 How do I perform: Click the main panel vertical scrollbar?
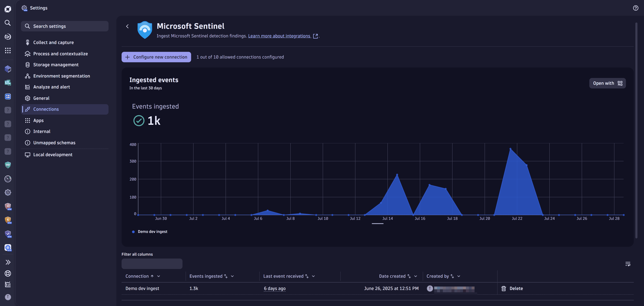[x=636, y=130]
